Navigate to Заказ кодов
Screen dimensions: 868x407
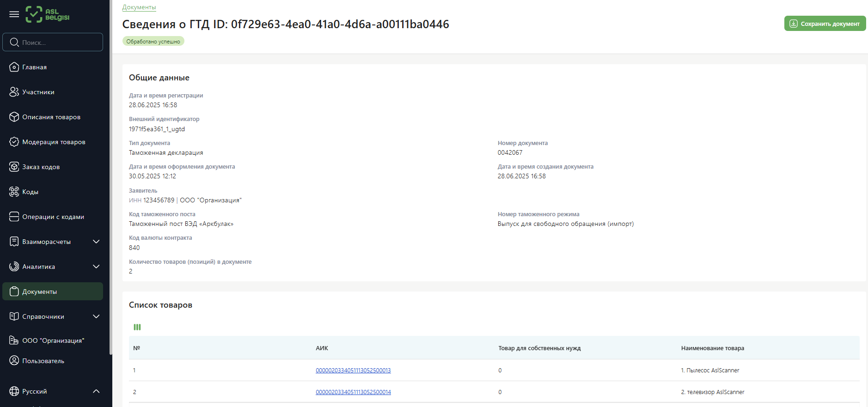pyautogui.click(x=41, y=167)
